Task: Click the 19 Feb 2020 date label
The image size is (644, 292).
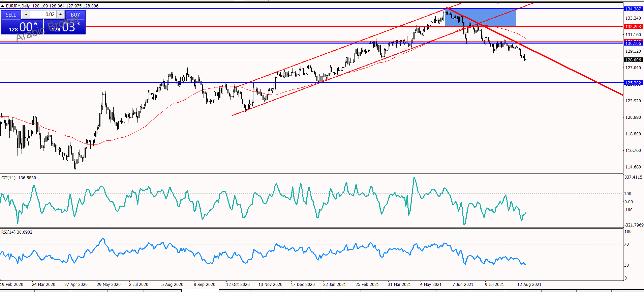Action: [12, 284]
